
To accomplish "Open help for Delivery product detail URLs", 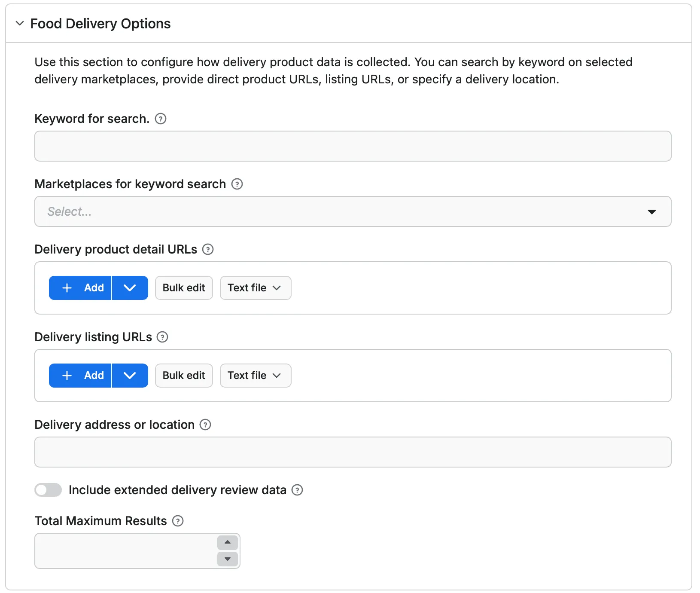I will click(208, 249).
